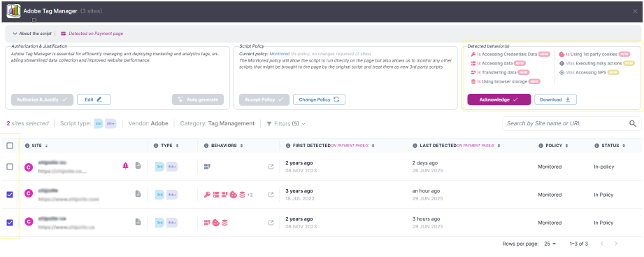The image size is (644, 257).
Task: Toggle the 3rd script type filter chip
Action: coord(99,123)
